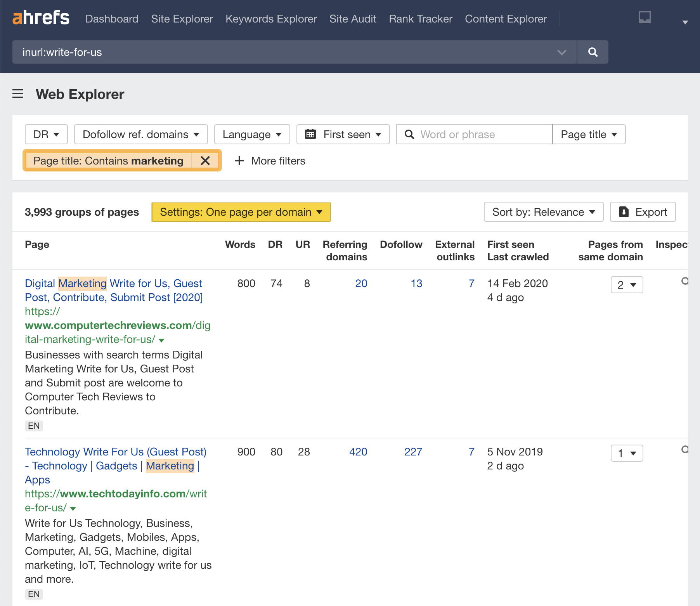The height and width of the screenshot is (606, 700).
Task: Click the search magnifier to run the query
Action: (x=593, y=52)
